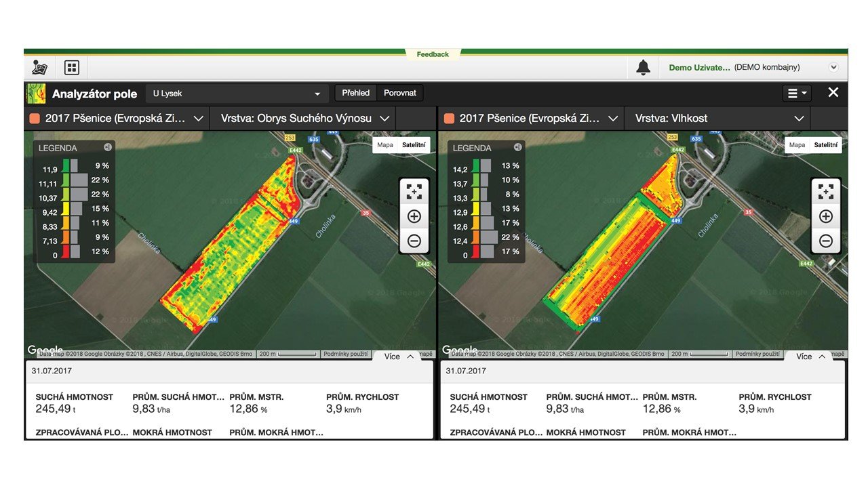Fit field to view on left map
868x488 pixels.
tap(414, 192)
